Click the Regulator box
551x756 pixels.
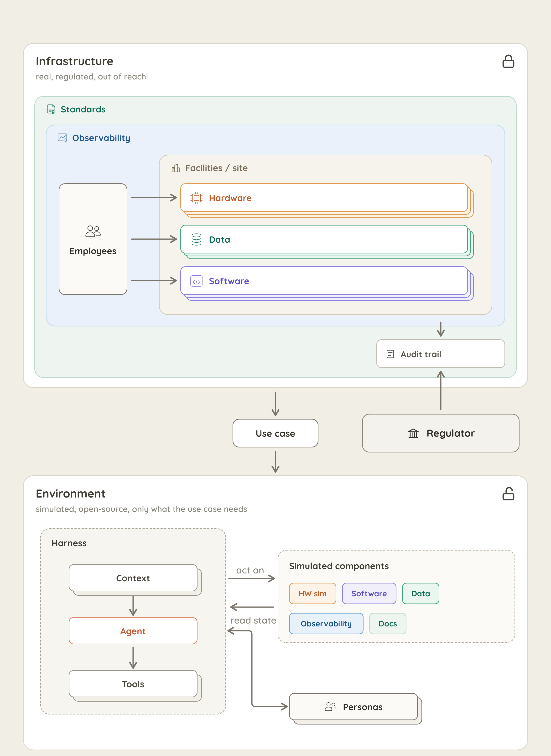pyautogui.click(x=441, y=433)
